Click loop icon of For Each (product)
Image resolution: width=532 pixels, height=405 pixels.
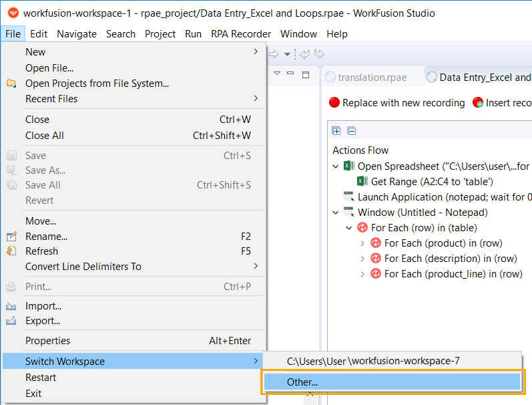[376, 243]
